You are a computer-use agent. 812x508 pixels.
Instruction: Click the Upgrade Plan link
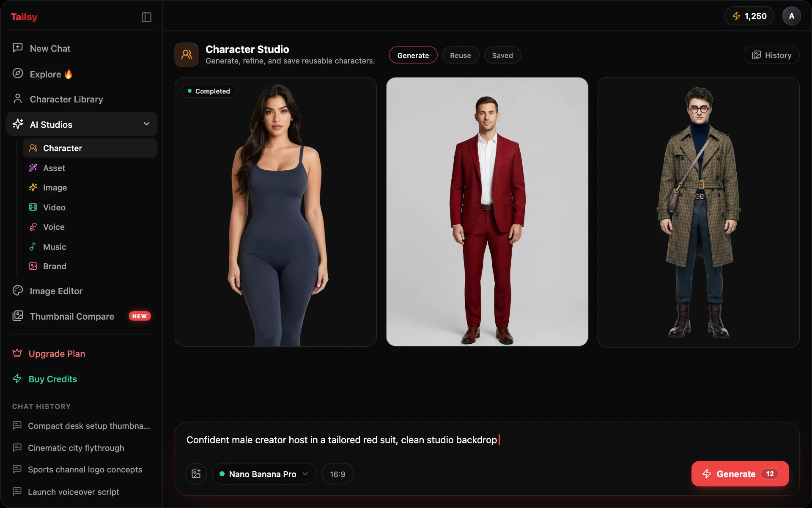(x=57, y=353)
